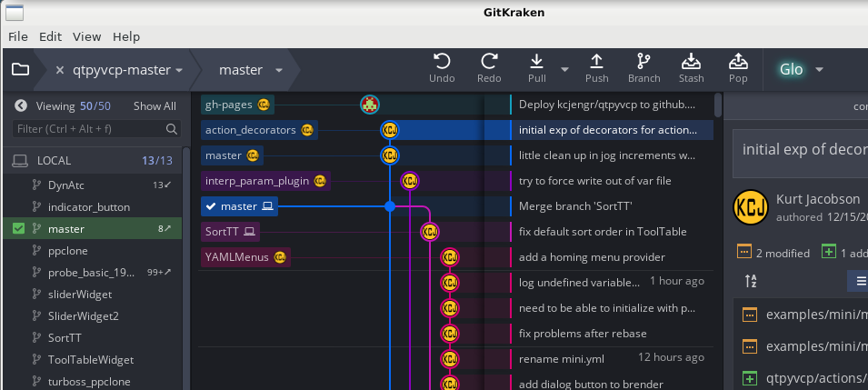Click the LOCAL computer icon
Viewport: 868px width, 390px height.
pos(20,161)
